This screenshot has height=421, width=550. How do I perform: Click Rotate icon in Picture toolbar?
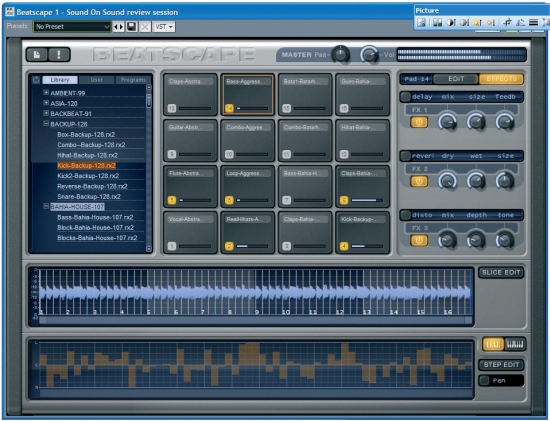pos(520,23)
